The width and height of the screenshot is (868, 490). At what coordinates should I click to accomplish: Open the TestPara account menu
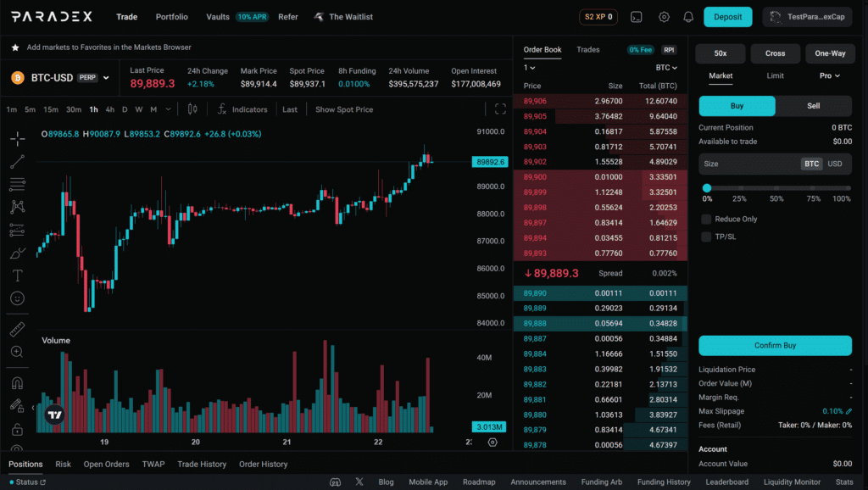click(x=809, y=17)
